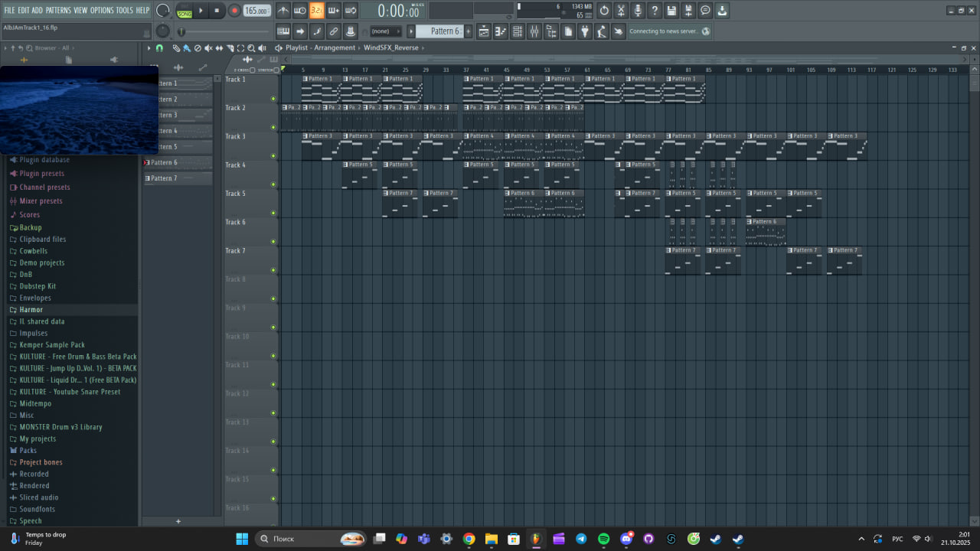Click the main volume knob

pos(163,11)
